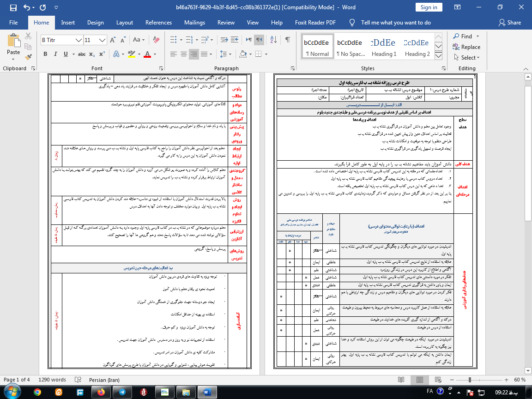This screenshot has width=532, height=399.
Task: Click the Sign in button
Action: (x=429, y=7)
